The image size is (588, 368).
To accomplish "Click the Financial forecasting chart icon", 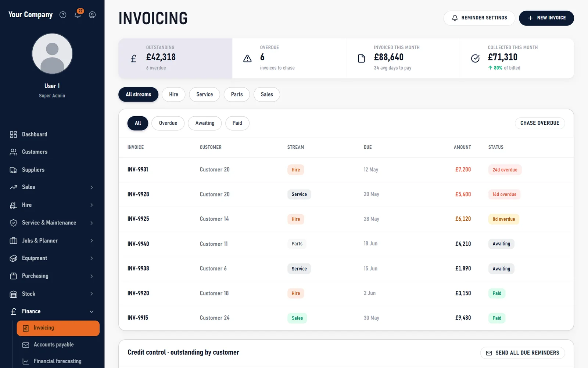I will click(26, 361).
